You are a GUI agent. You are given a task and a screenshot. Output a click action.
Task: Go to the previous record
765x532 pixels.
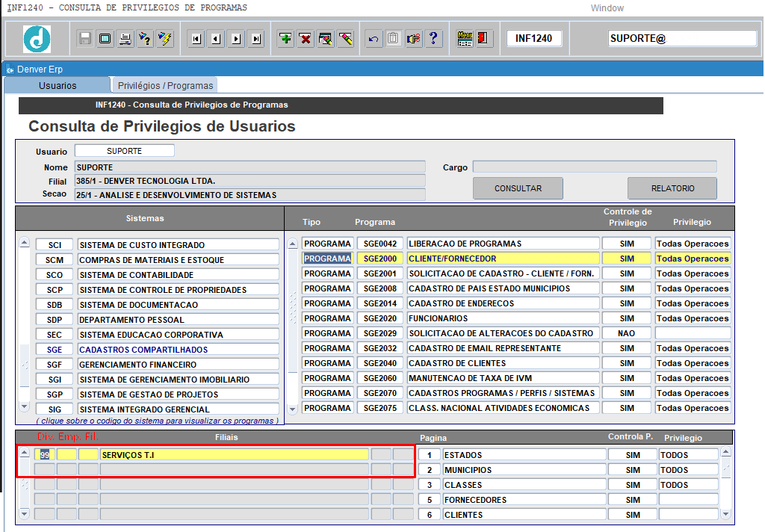[216, 39]
